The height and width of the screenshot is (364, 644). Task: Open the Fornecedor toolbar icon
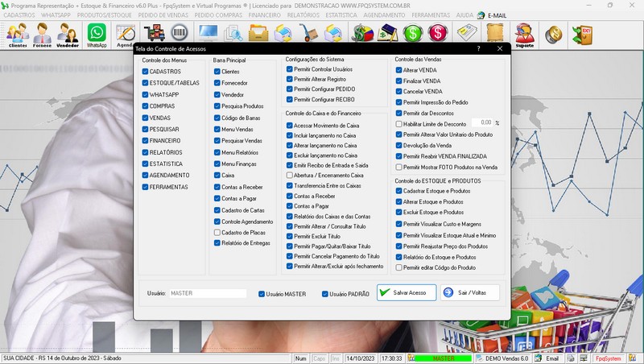click(x=43, y=35)
